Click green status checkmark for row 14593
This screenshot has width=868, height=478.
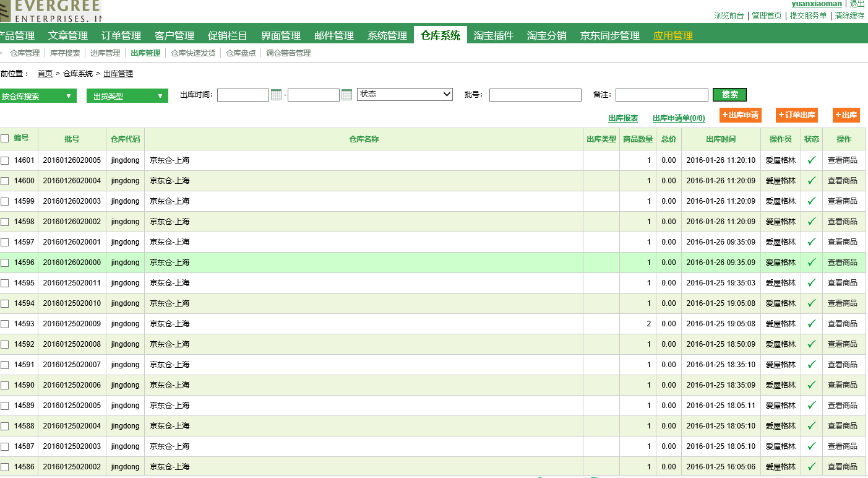[812, 323]
